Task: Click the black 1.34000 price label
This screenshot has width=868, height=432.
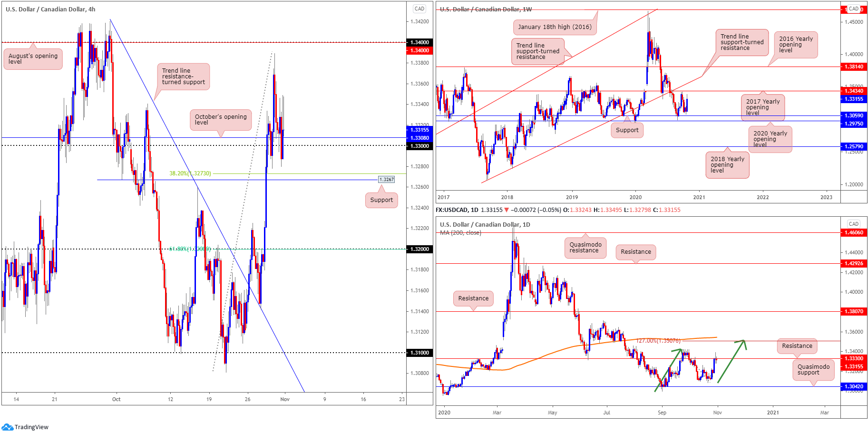Action: click(419, 42)
